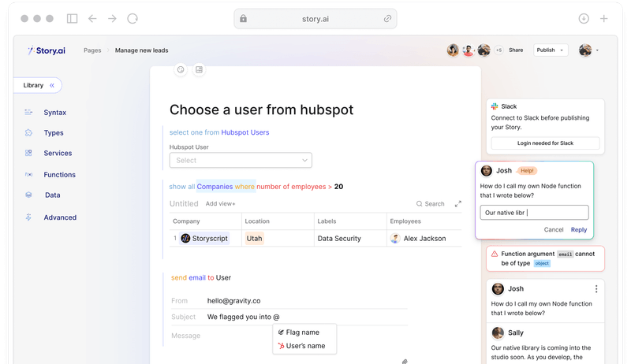Show the +5 more collaborators
This screenshot has width=631, height=364.
(x=498, y=50)
